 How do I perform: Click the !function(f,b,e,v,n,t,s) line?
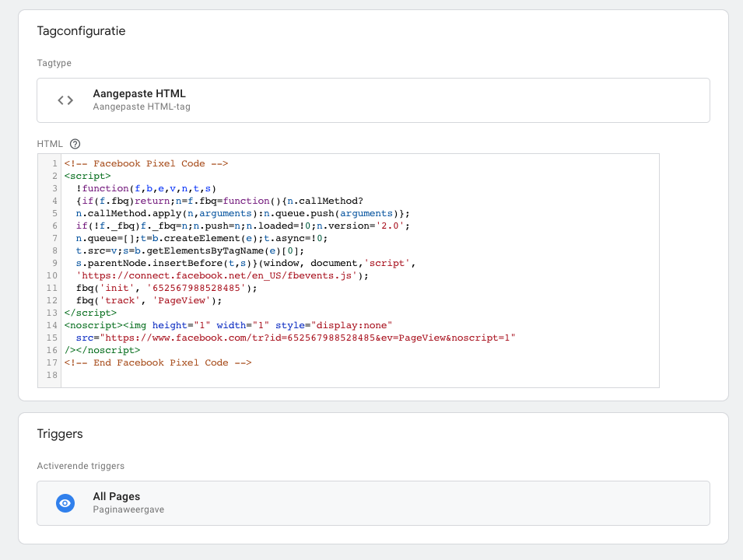pos(146,188)
